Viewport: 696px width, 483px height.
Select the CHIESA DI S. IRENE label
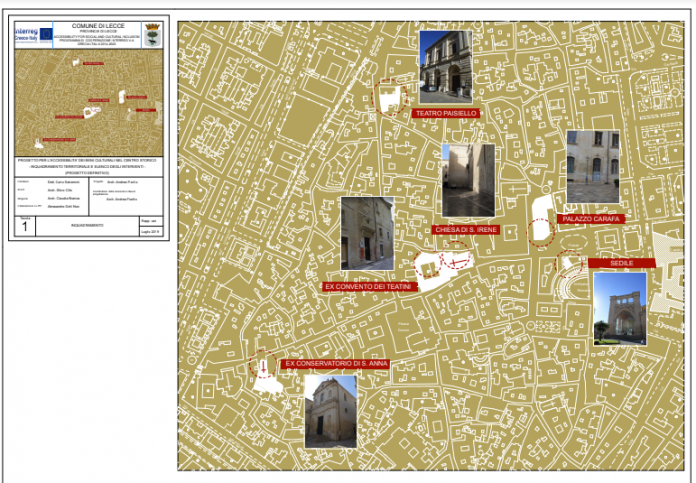pyautogui.click(x=466, y=230)
